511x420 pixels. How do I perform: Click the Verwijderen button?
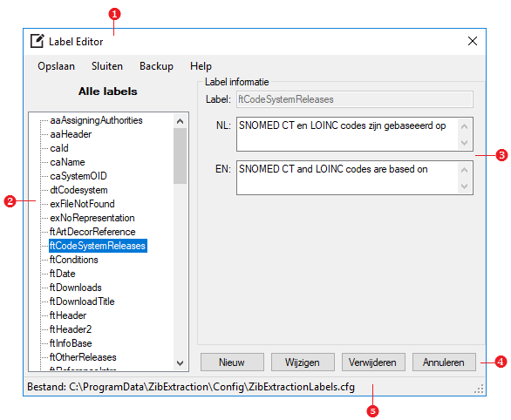click(x=373, y=362)
